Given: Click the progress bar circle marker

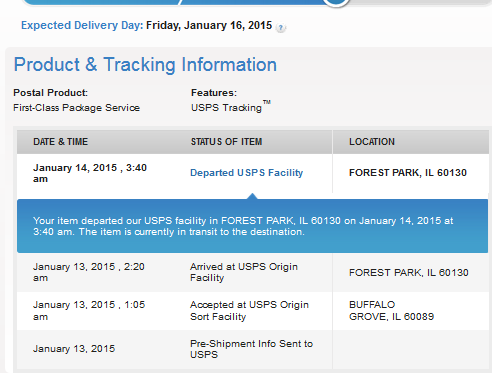Looking at the screenshot, I should pos(336,2).
